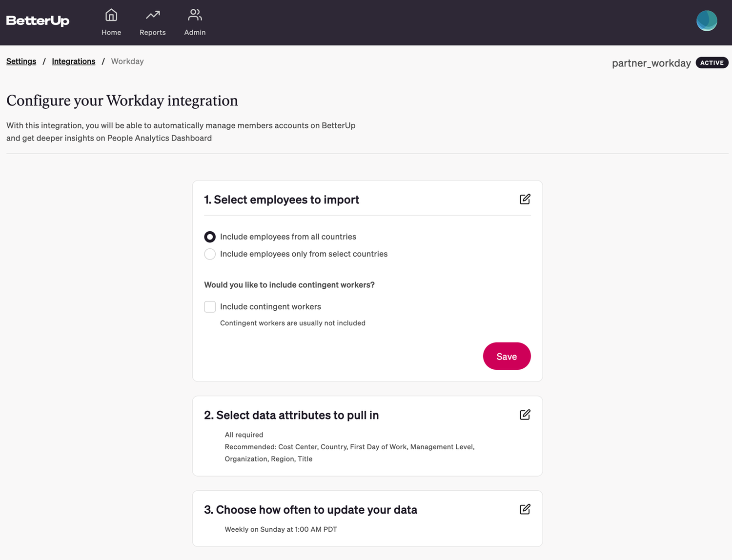Click the "Weekly on Sunday at 1:00 AM PDT" text
732x560 pixels.
click(281, 529)
